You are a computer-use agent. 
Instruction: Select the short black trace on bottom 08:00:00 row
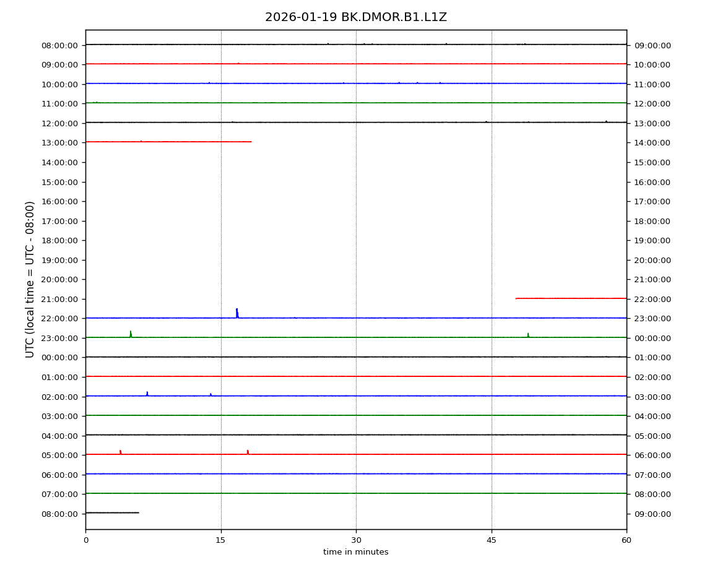(112, 512)
